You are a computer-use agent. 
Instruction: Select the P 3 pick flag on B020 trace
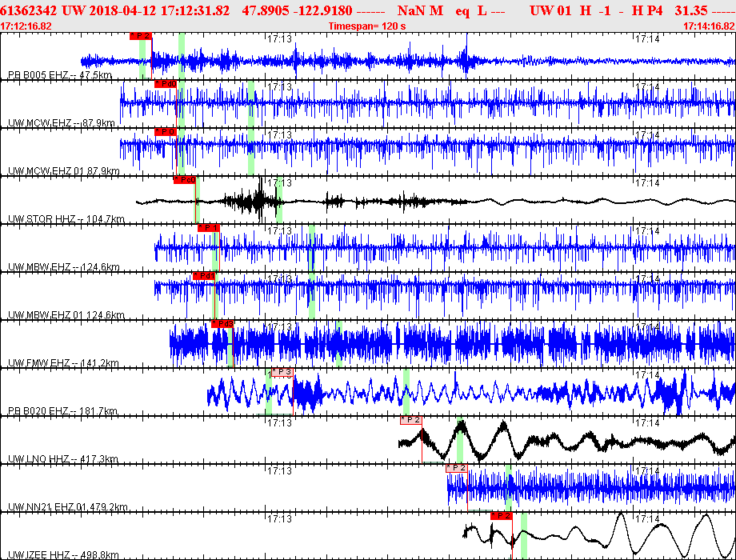click(x=282, y=372)
